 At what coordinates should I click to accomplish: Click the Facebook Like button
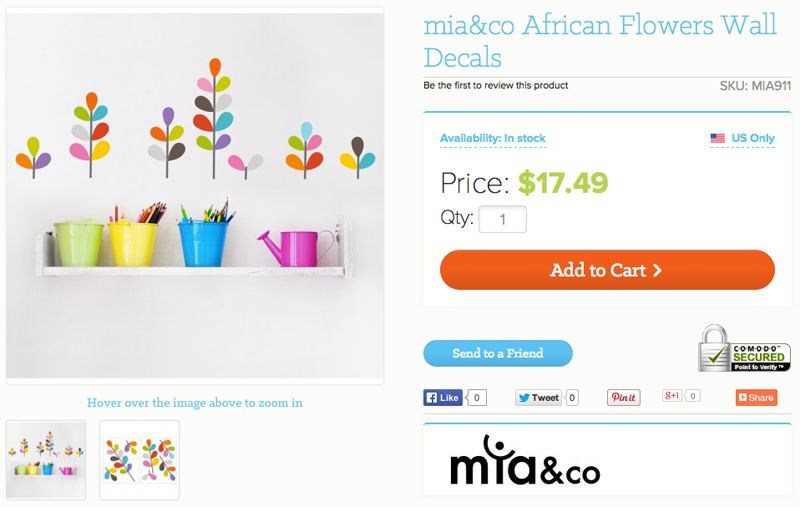point(442,398)
